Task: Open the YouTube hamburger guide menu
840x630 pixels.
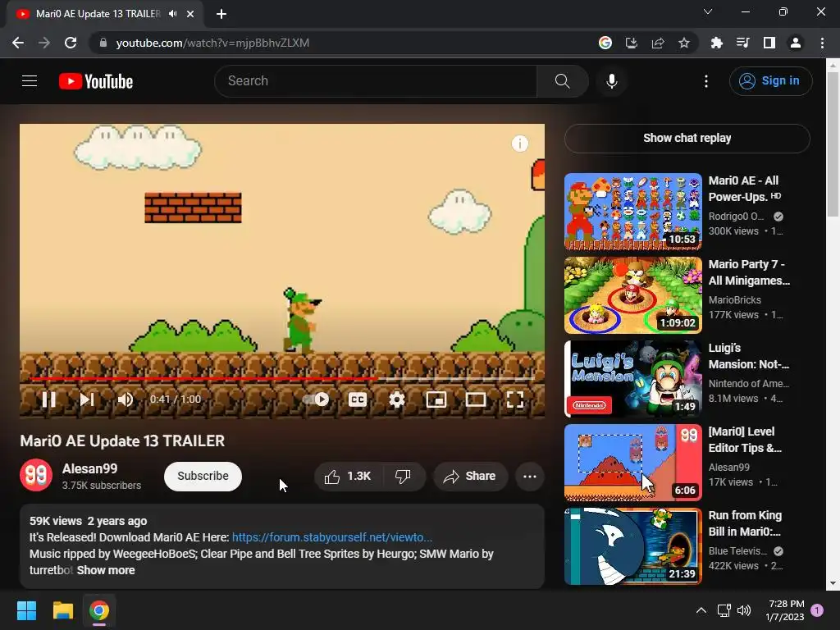Action: (30, 81)
